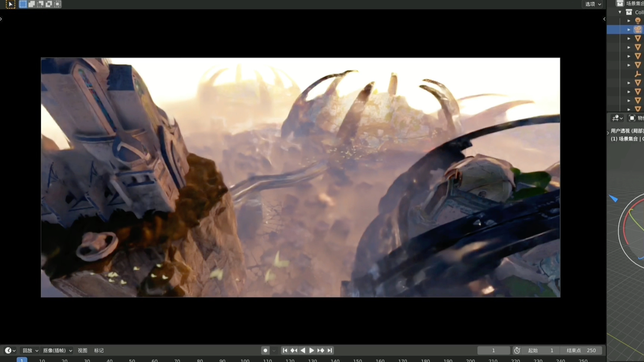
Task: Click the blue current frame marker 1
Action: coord(22,360)
